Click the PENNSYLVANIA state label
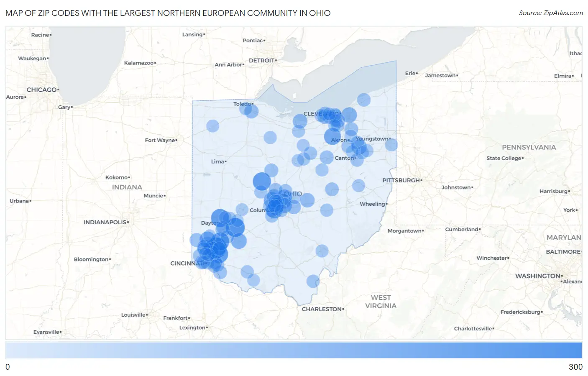The height and width of the screenshot is (376, 588). point(529,148)
